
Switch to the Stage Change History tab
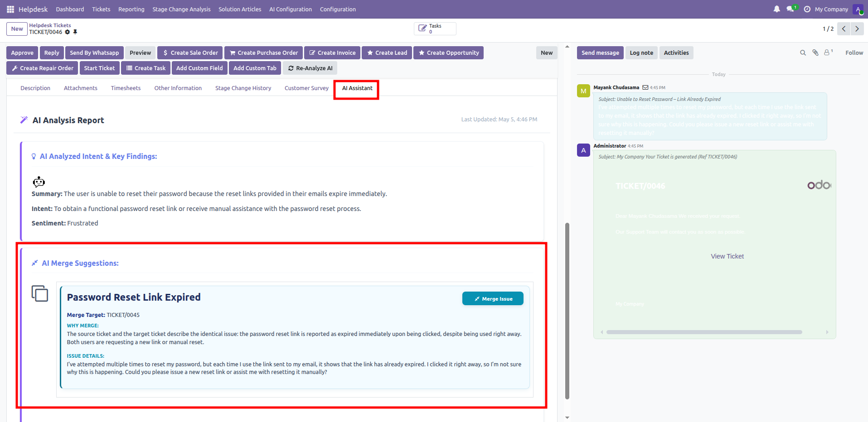[243, 88]
